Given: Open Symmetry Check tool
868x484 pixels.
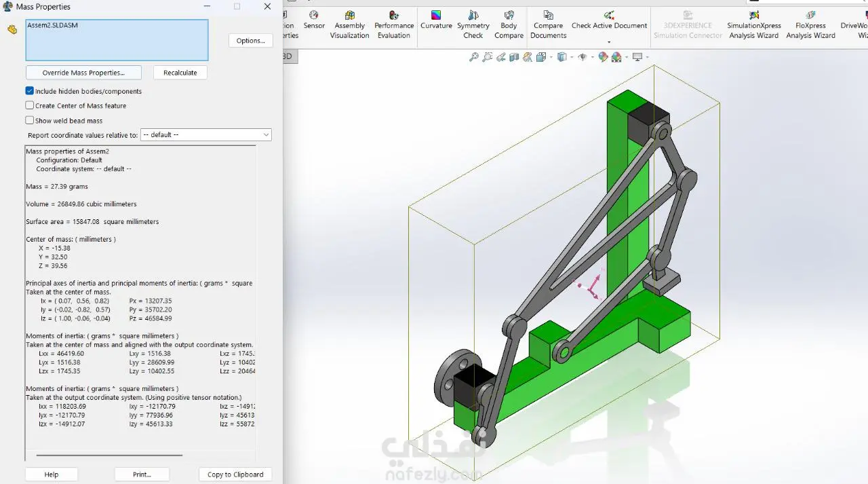Looking at the screenshot, I should tap(473, 25).
